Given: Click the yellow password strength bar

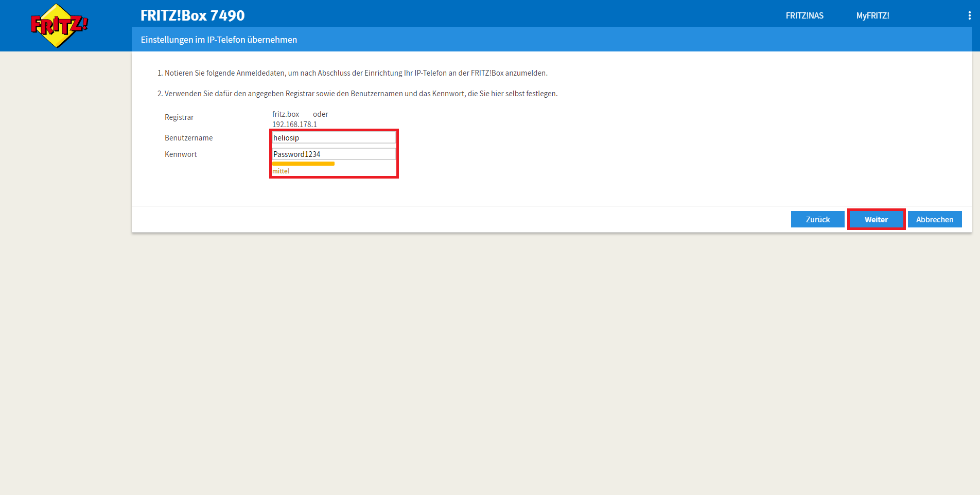Looking at the screenshot, I should point(303,164).
